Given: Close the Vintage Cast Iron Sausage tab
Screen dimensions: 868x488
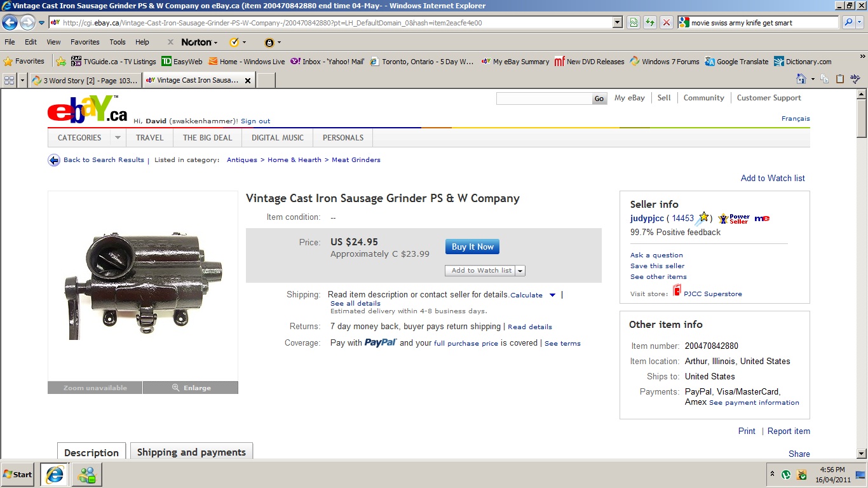Looking at the screenshot, I should pyautogui.click(x=248, y=80).
